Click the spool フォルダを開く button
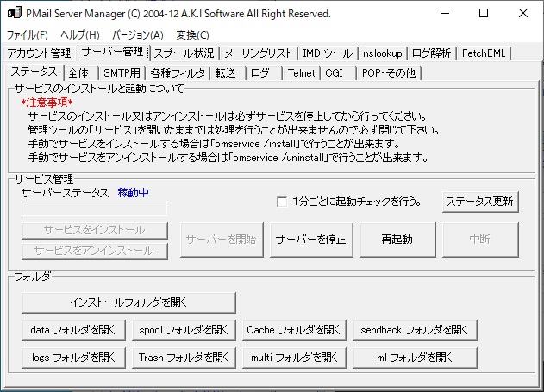This screenshot has width=544, height=392. (x=184, y=330)
